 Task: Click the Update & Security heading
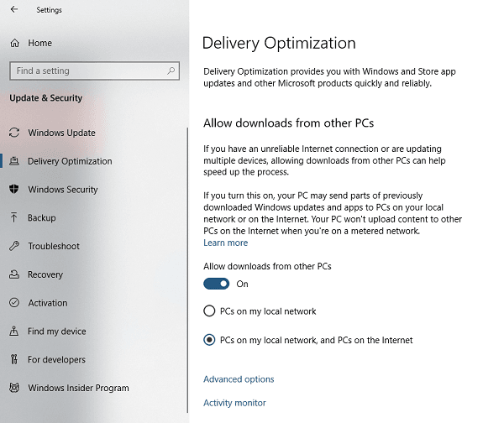(46, 97)
